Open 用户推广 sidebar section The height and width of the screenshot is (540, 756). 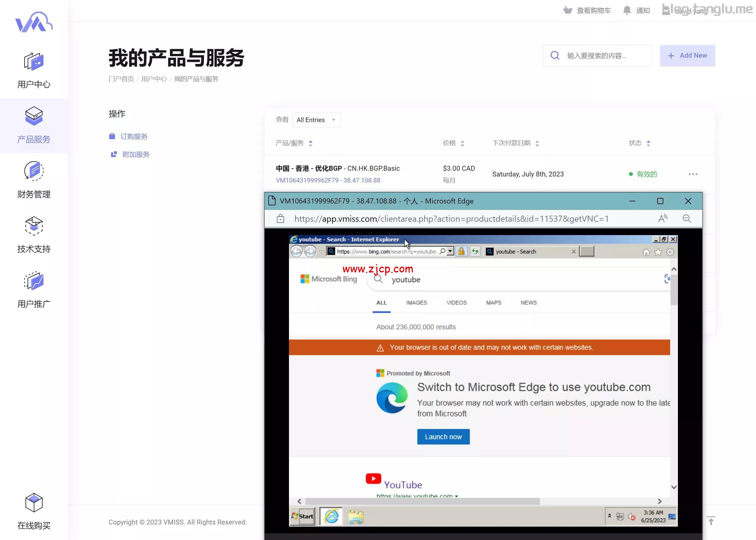click(34, 290)
